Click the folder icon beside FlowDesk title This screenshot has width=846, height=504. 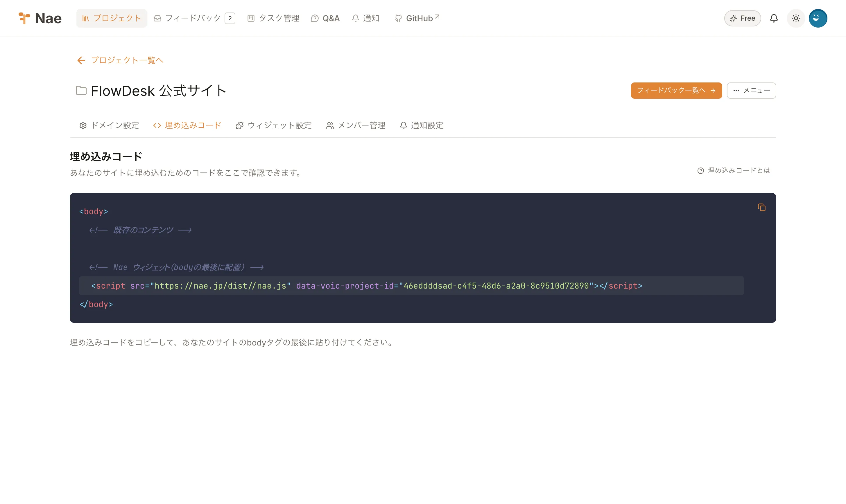(81, 90)
